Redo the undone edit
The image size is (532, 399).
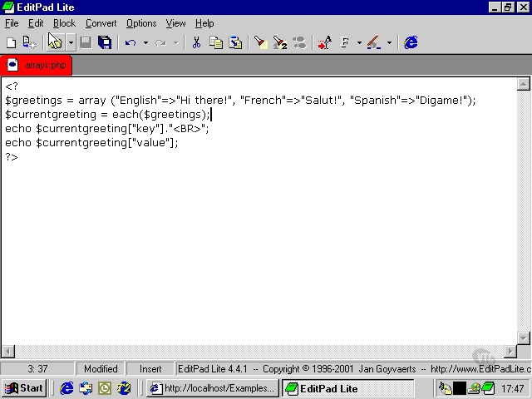(160, 42)
